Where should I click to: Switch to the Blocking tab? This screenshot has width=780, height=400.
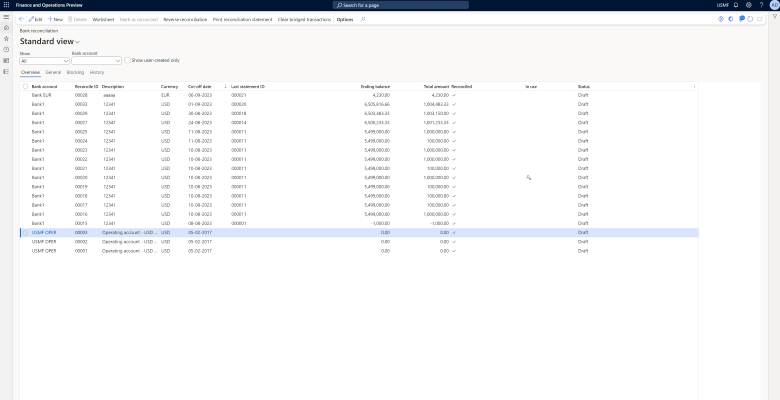pos(75,73)
